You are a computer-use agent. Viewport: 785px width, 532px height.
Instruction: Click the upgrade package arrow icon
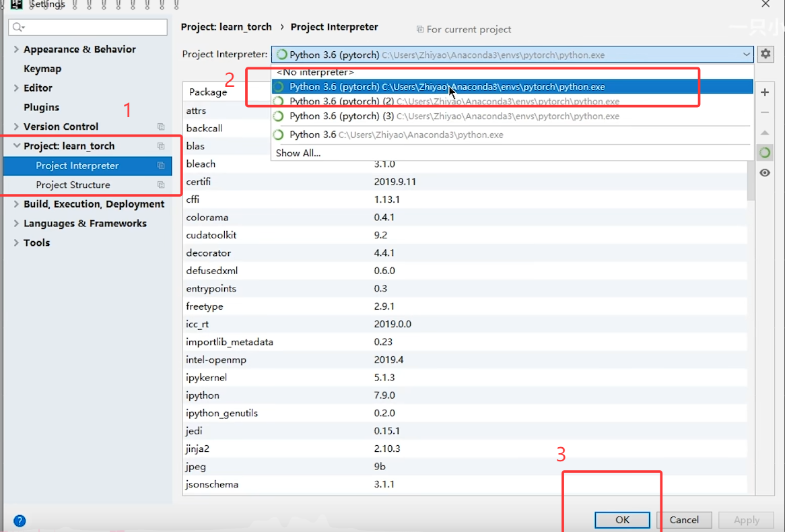click(765, 133)
